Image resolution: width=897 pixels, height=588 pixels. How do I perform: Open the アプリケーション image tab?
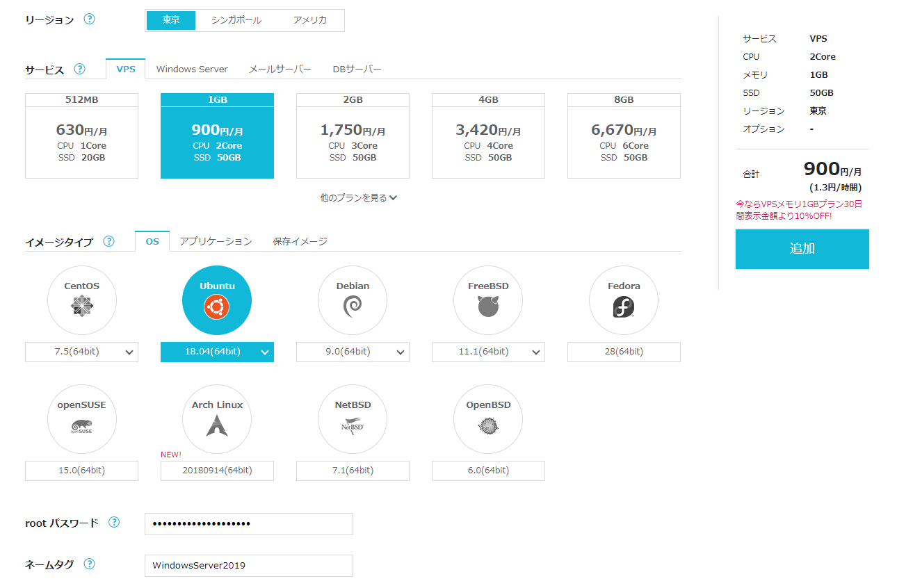[x=216, y=241]
